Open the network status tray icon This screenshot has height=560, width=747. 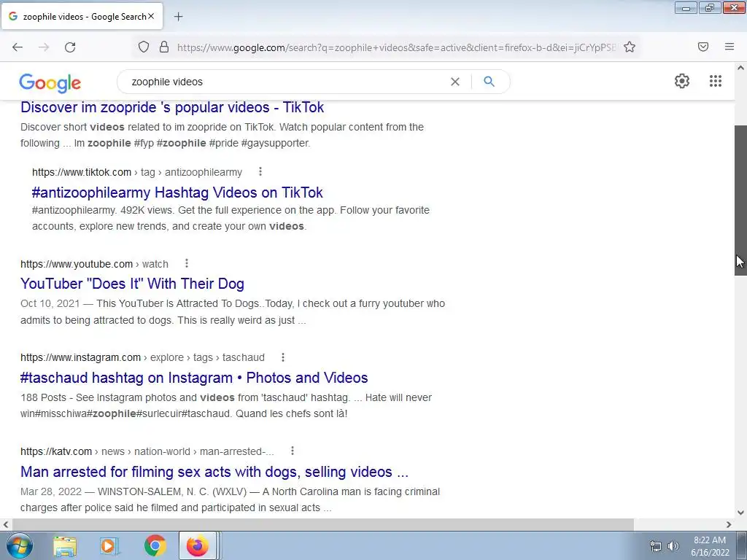[x=656, y=546]
